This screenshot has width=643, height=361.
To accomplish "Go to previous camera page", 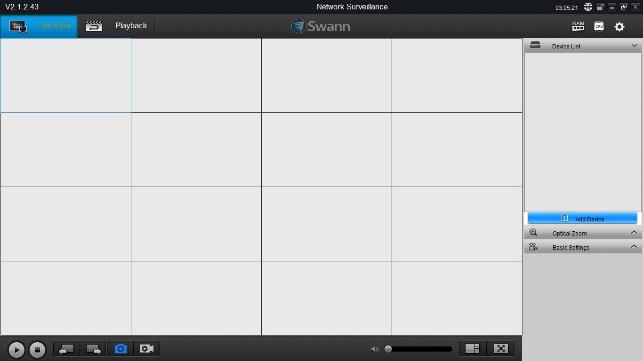I will coord(66,349).
